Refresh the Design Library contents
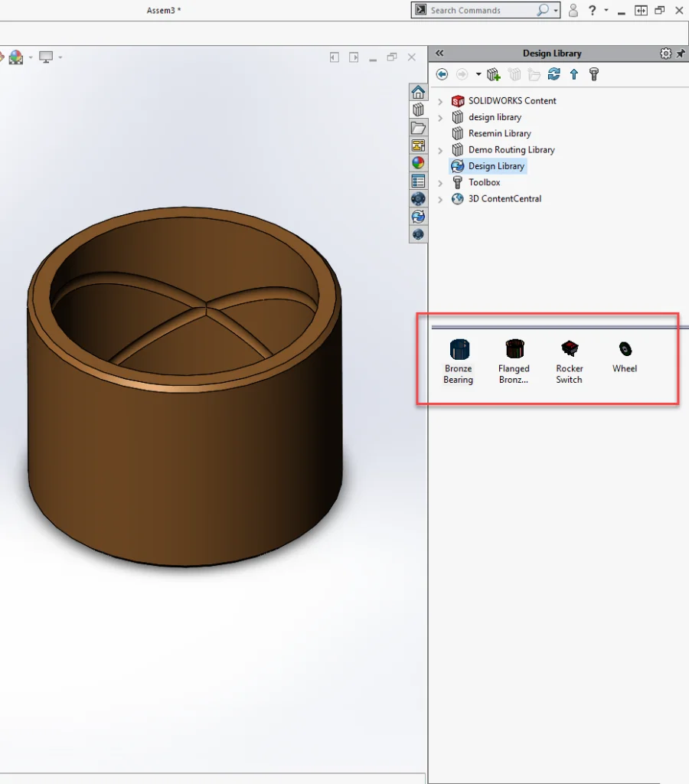Image resolution: width=689 pixels, height=784 pixels. pos(554,74)
